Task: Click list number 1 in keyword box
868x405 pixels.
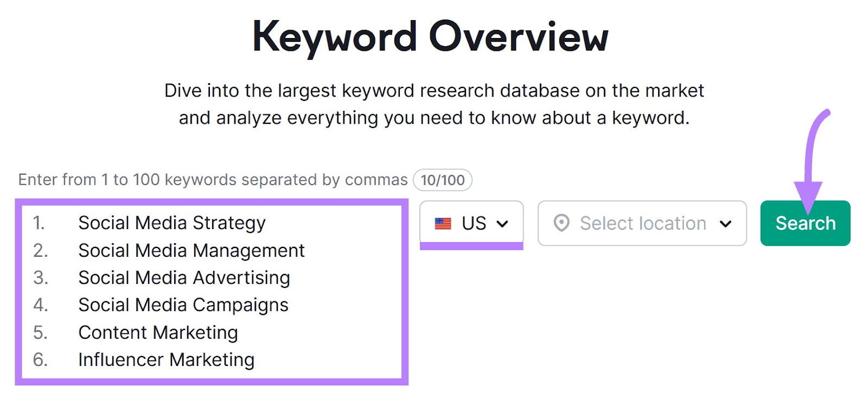Action: coord(39,223)
